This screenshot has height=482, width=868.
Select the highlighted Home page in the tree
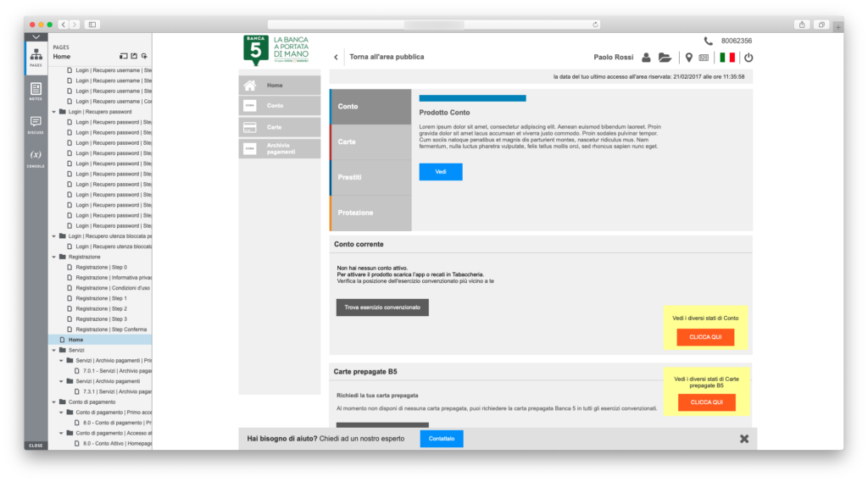point(101,340)
